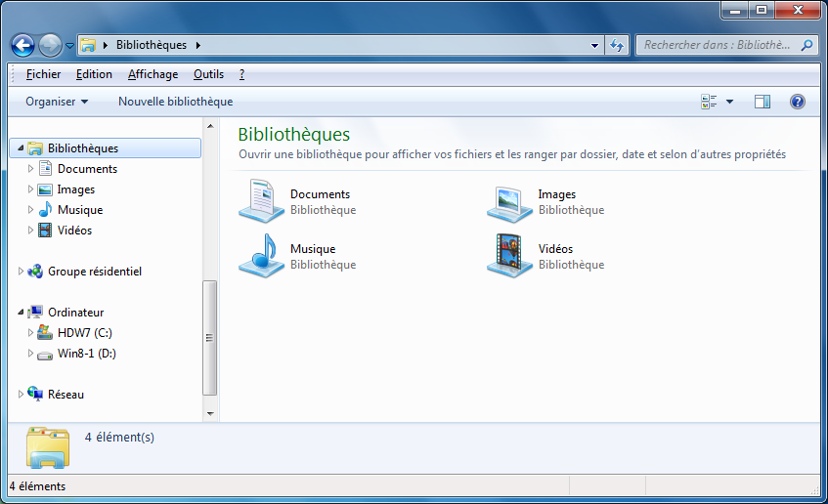Expand the arrow after Bibliothèques breadcrumb
Image resolution: width=828 pixels, height=504 pixels.
click(198, 45)
